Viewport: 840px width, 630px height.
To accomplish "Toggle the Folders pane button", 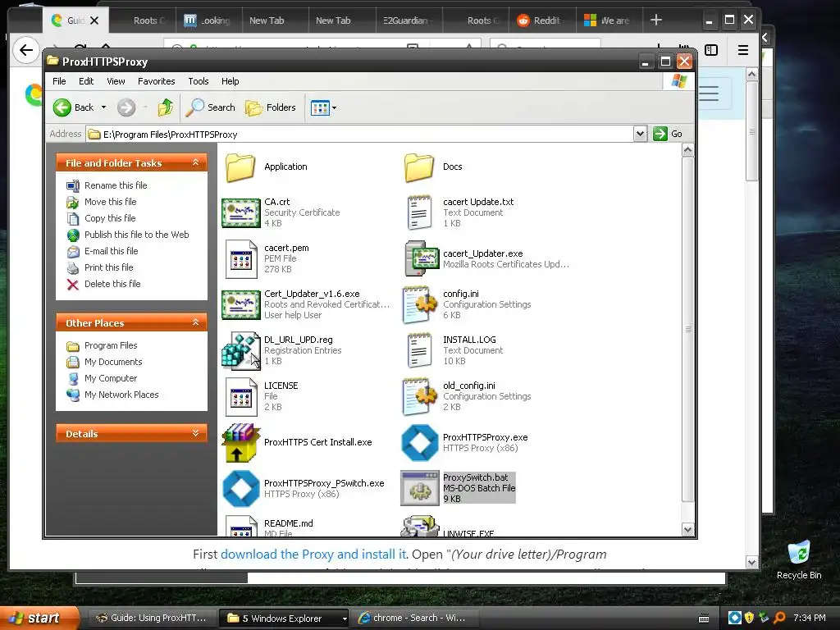I will [271, 107].
